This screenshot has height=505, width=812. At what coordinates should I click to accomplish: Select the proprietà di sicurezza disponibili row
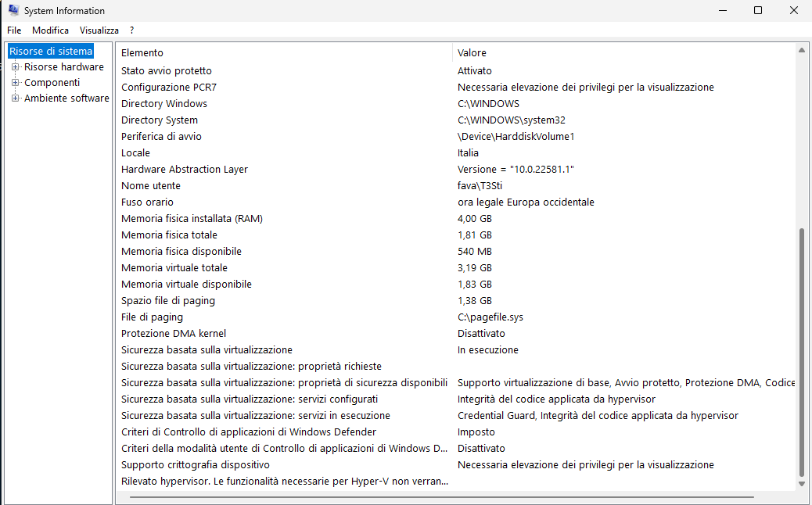[x=456, y=383]
